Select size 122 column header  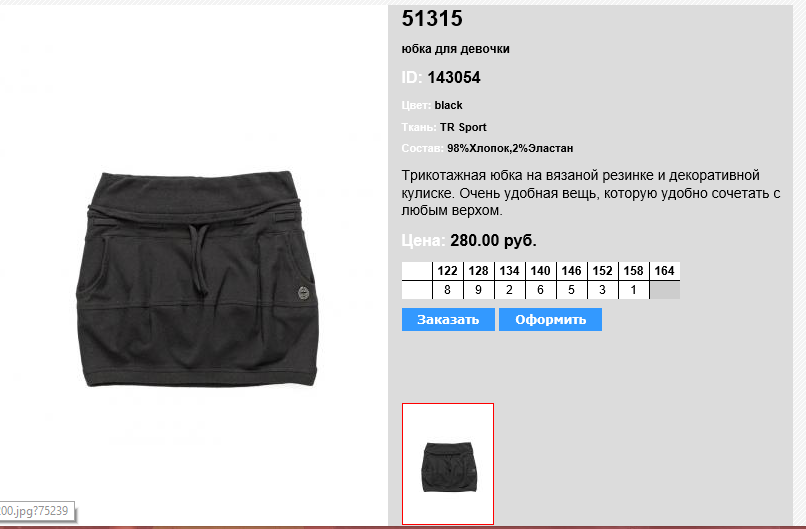(x=447, y=271)
